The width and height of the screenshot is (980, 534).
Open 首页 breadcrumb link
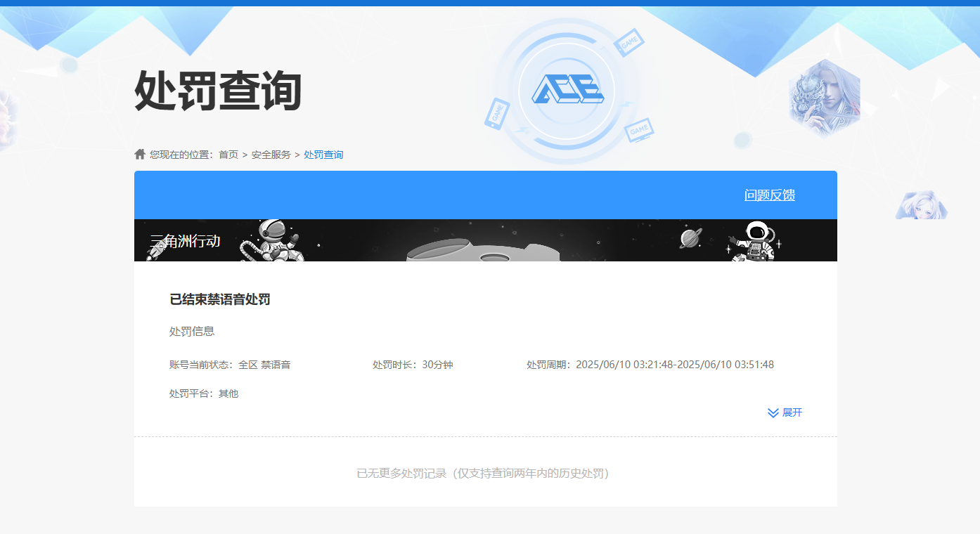click(228, 155)
